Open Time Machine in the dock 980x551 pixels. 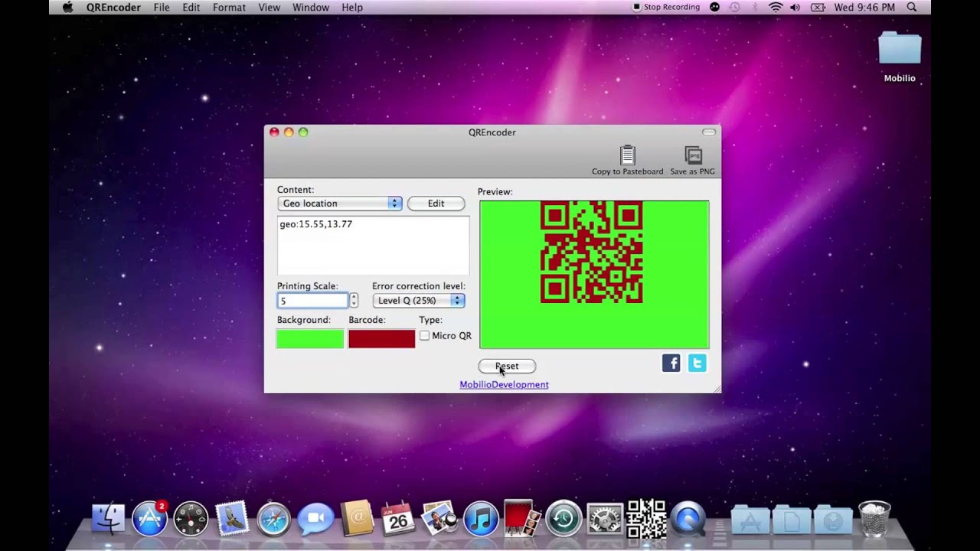pyautogui.click(x=563, y=519)
